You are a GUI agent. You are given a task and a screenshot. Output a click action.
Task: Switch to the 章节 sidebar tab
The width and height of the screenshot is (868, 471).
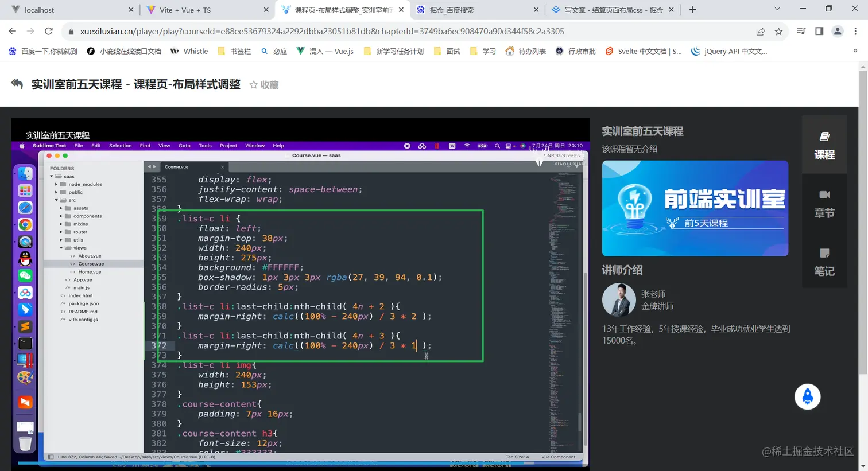[824, 204]
